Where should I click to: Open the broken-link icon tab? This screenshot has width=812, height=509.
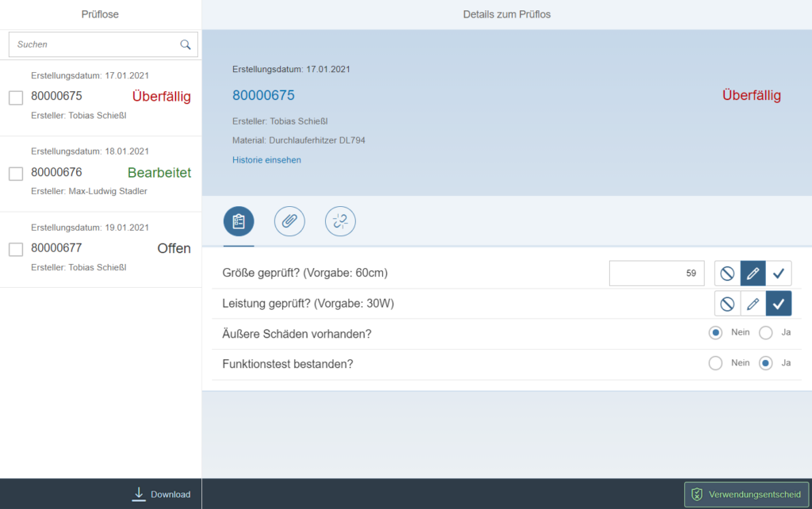(x=340, y=222)
